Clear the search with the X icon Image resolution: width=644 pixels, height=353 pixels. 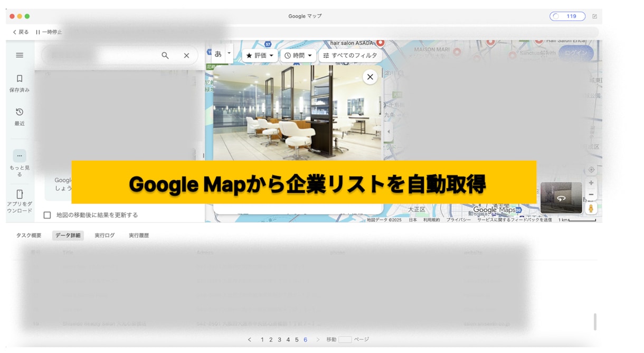[x=186, y=55]
